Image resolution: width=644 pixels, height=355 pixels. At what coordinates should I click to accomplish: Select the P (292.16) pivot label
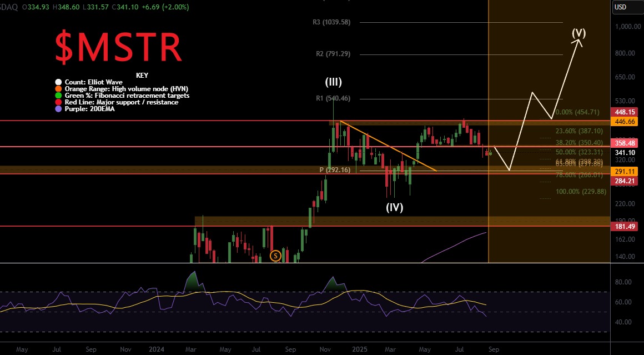335,169
